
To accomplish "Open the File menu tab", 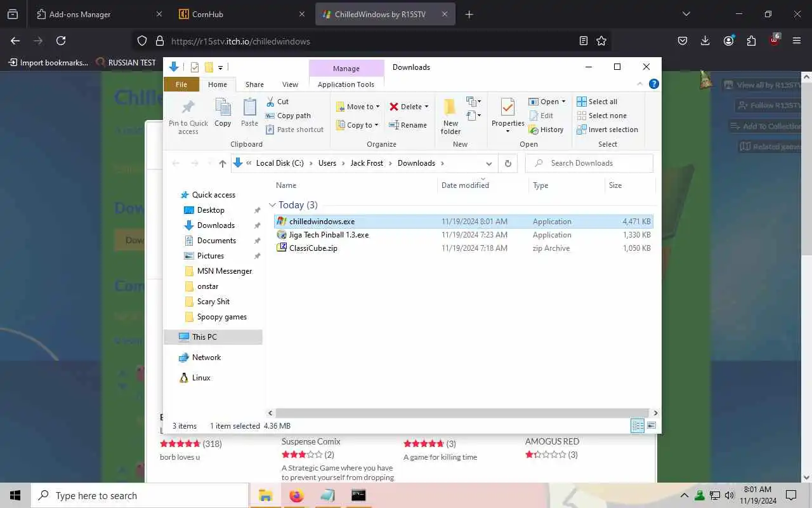I will coord(181,84).
